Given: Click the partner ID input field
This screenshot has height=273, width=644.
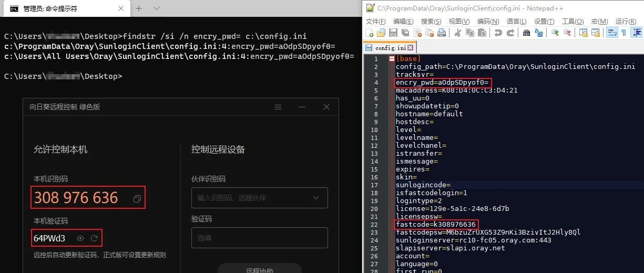Looking at the screenshot, I should click(260, 198).
